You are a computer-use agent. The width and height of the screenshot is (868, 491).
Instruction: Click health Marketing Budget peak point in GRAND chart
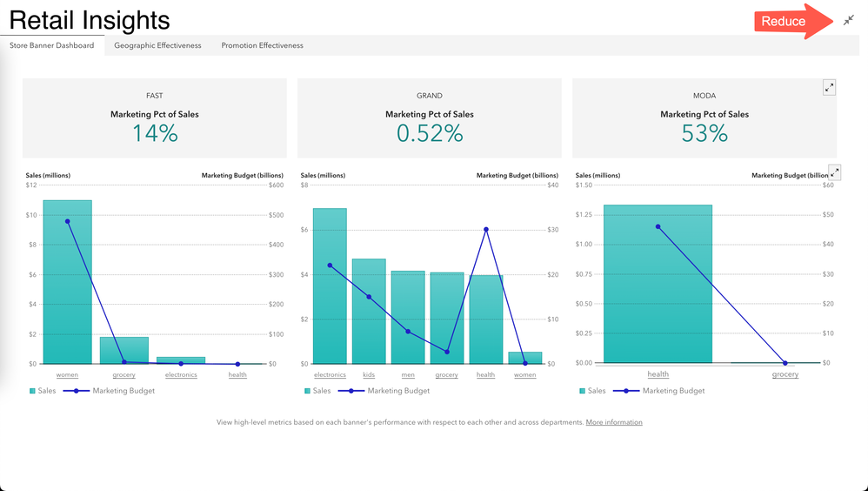[x=486, y=229]
